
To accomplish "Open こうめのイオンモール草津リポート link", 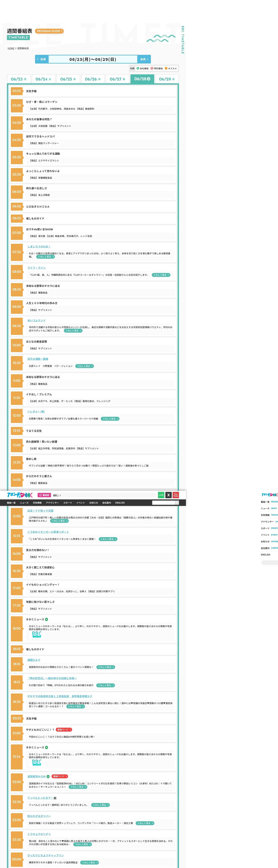I will click(x=48, y=532).
